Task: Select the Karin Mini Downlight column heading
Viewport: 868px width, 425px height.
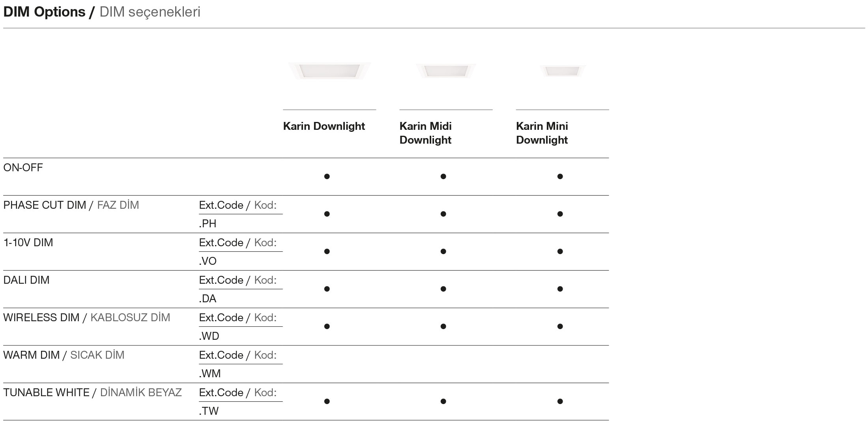Action: coord(542,133)
